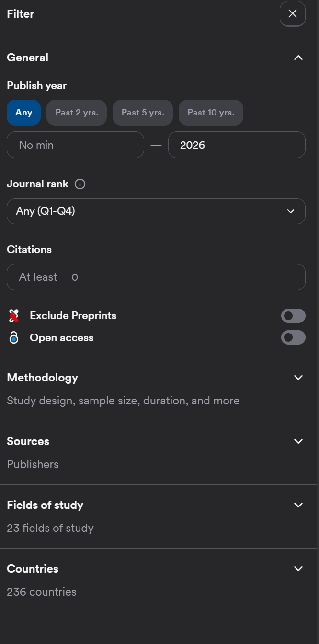This screenshot has height=644, width=319.
Task: Click the No min year field
Action: pos(75,145)
